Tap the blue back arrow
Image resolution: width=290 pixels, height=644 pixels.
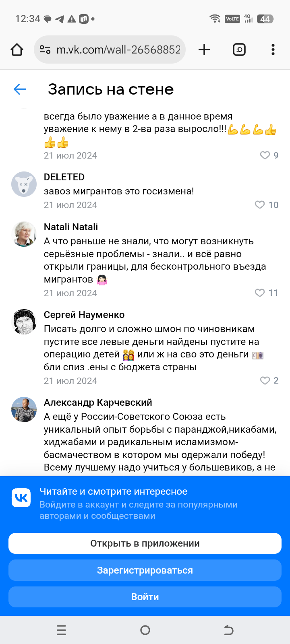tap(20, 89)
